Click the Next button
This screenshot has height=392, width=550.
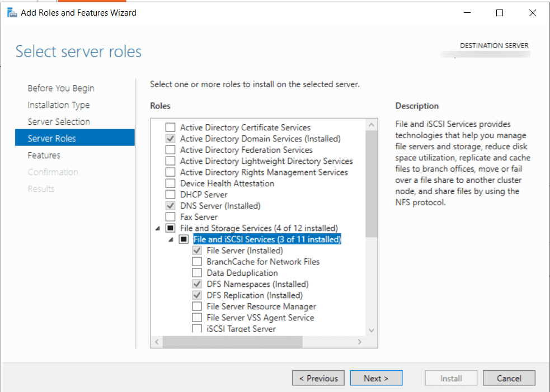pyautogui.click(x=376, y=378)
